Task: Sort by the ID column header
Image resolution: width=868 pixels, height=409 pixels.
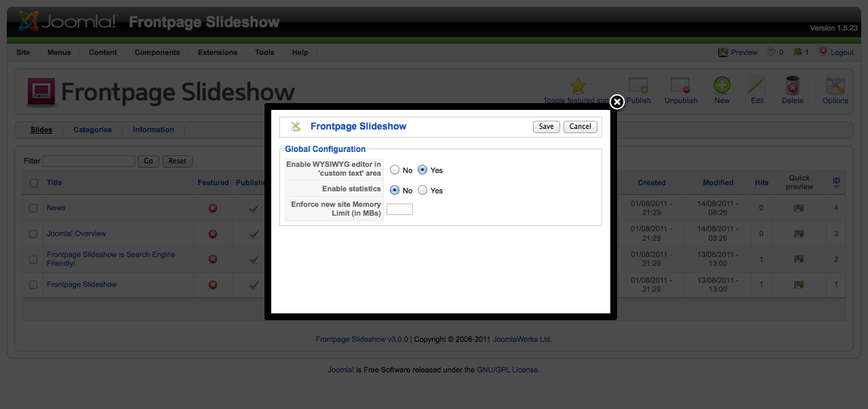Action: [836, 182]
